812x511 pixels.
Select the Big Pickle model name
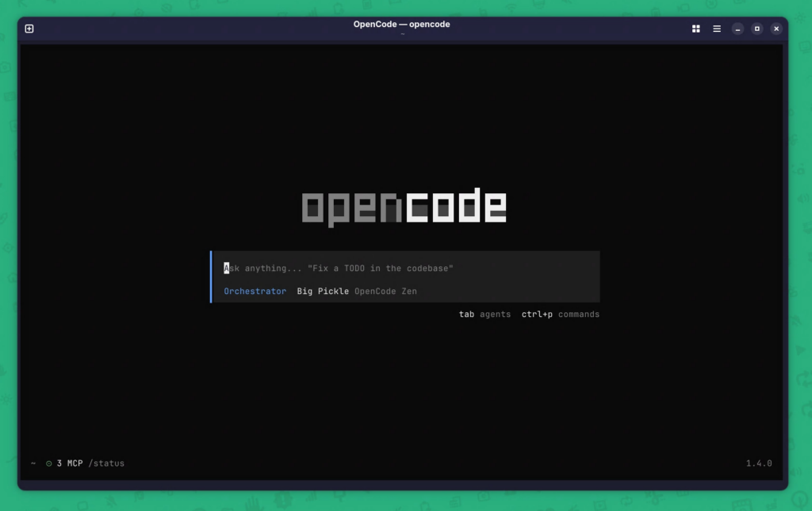pos(323,292)
